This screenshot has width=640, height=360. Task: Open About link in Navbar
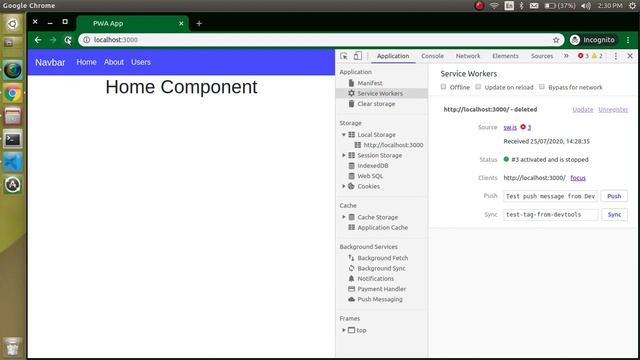(x=113, y=62)
